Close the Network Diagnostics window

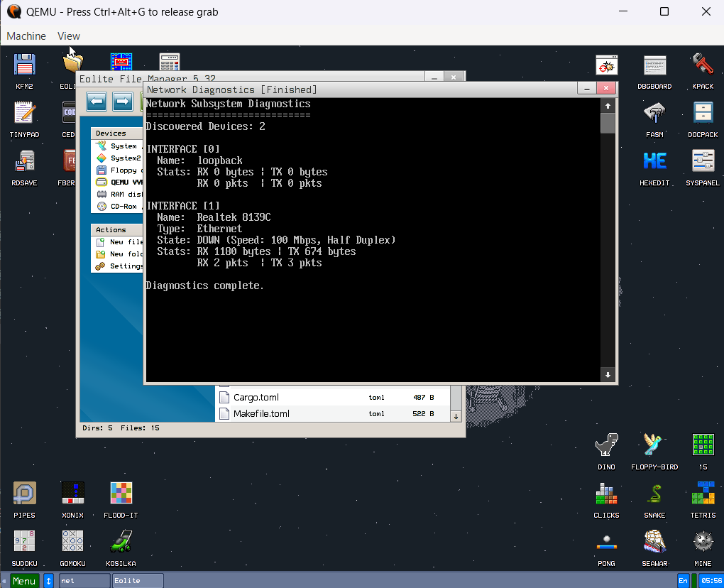coord(605,88)
